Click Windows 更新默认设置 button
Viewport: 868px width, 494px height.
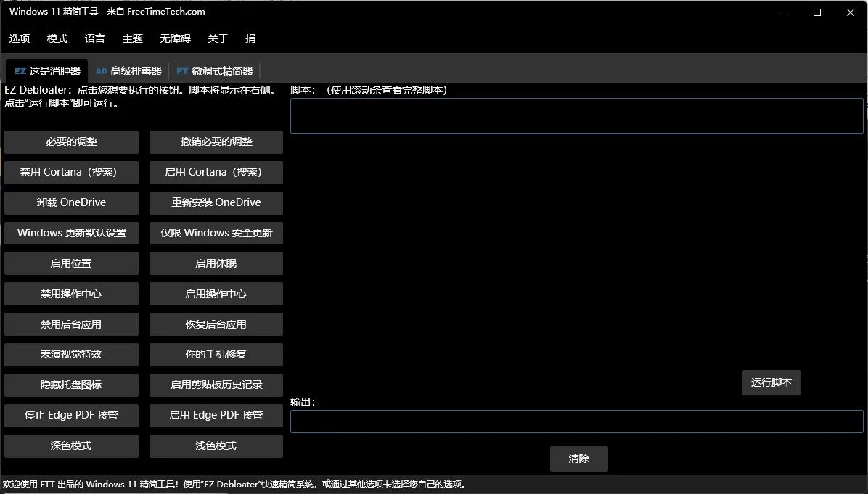pos(71,233)
